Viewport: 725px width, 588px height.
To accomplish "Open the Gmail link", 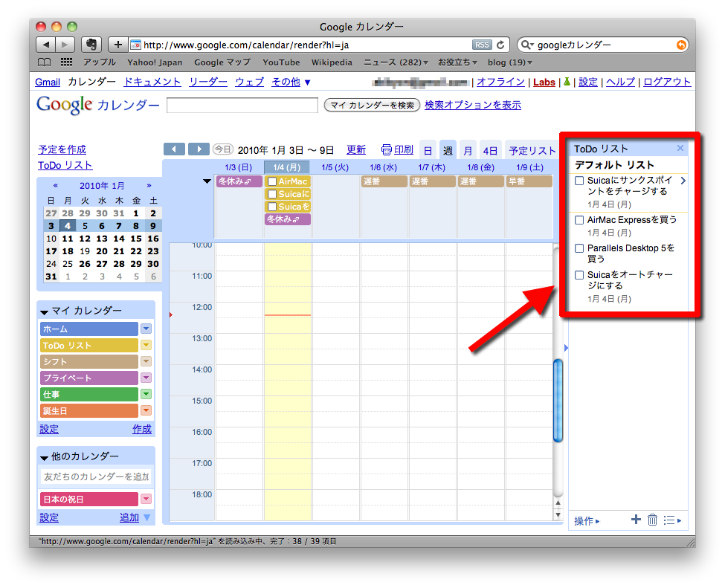I will point(48,82).
